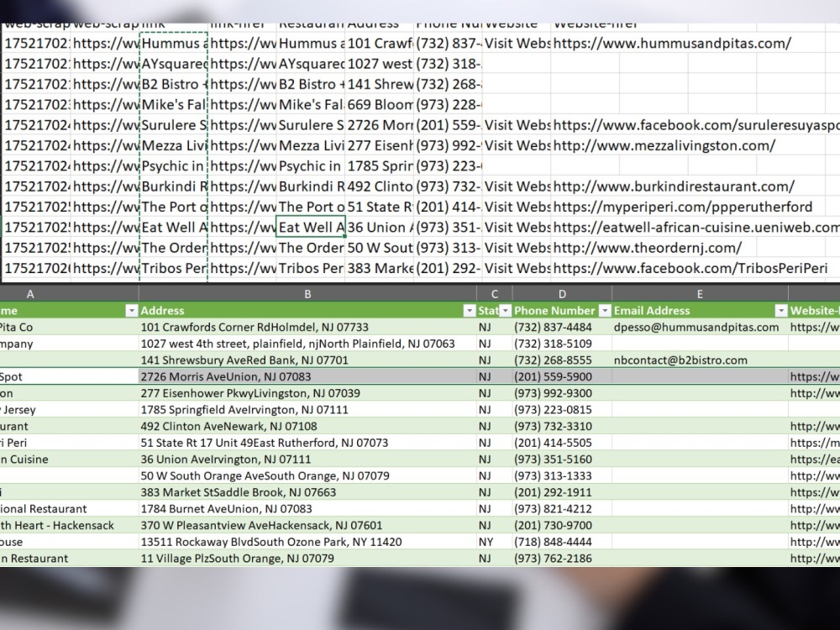Select the highlighted 'Eat Well A' restaurant cell
This screenshot has width=840, height=630.
[311, 227]
